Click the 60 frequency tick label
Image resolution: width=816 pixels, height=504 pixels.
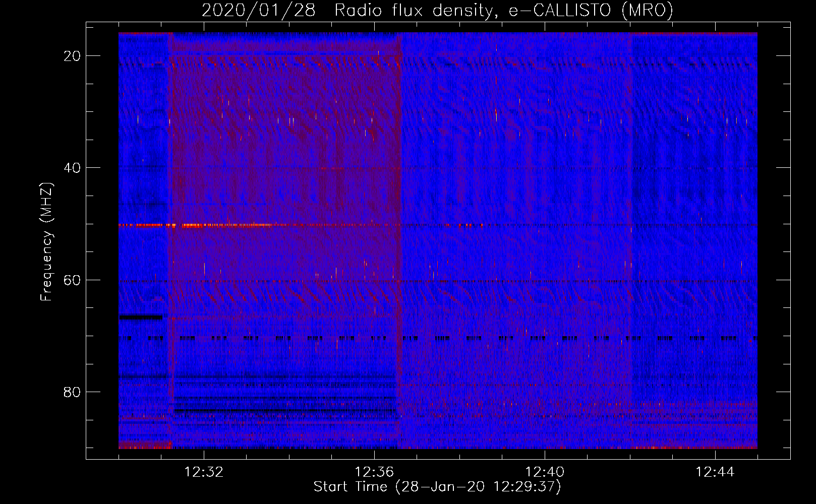(72, 280)
